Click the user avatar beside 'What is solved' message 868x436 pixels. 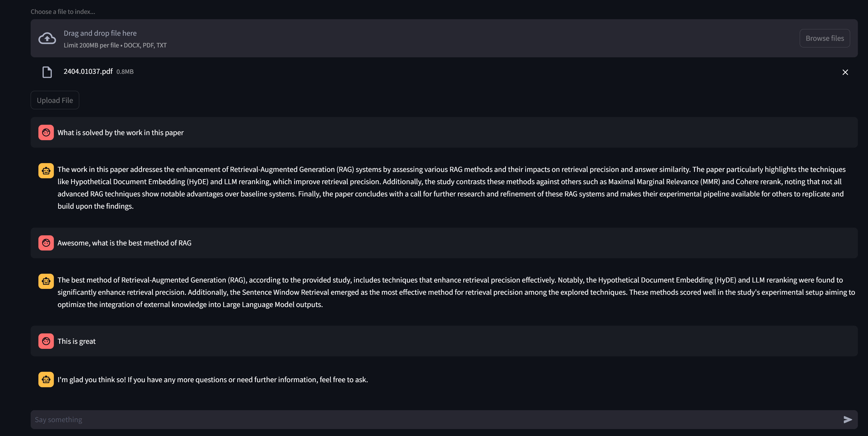click(46, 132)
